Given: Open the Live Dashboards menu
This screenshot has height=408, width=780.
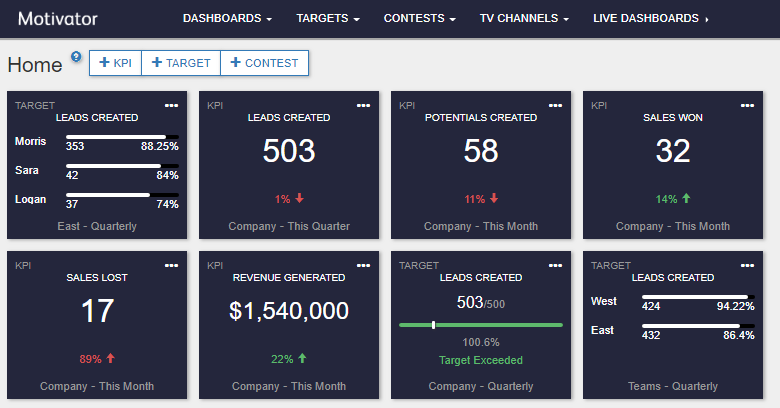Looking at the screenshot, I should pos(650,19).
